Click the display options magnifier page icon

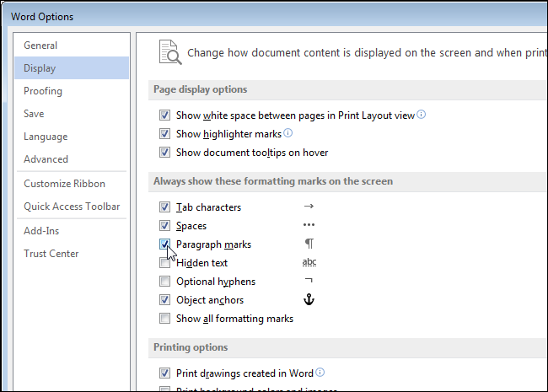tap(170, 52)
